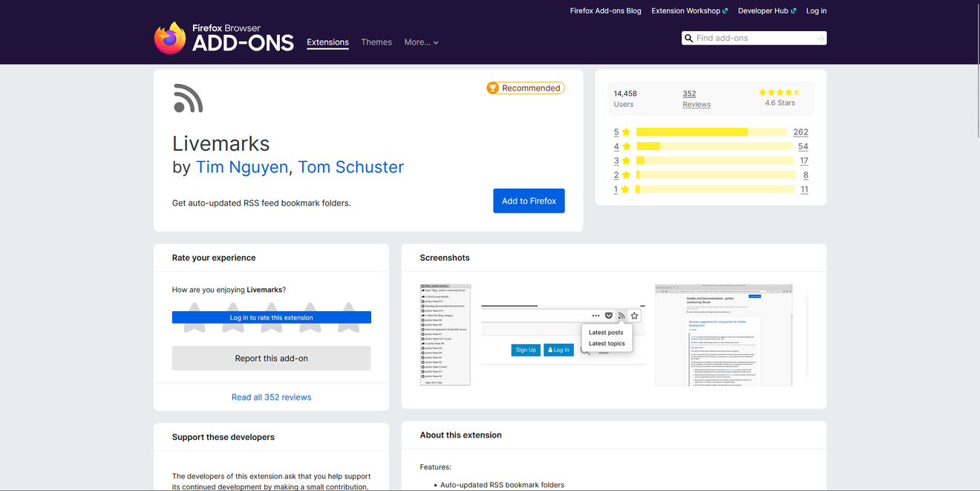Click the 11 one-star count

804,189
